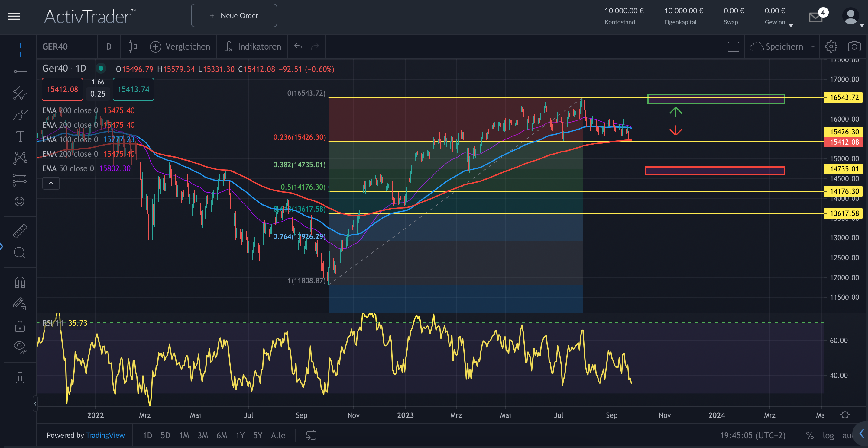Viewport: 868px width, 448px height.
Task: Select the crosshair cursor tool
Action: pos(20,50)
